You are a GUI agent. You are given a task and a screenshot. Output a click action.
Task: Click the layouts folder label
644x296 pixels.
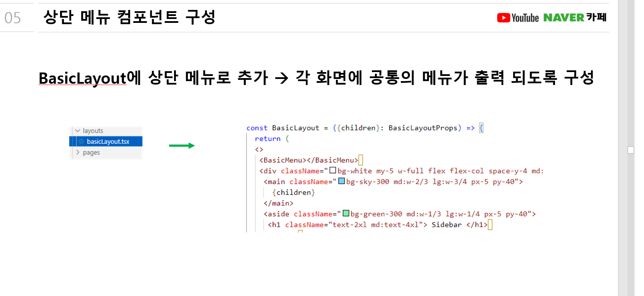pyautogui.click(x=93, y=131)
